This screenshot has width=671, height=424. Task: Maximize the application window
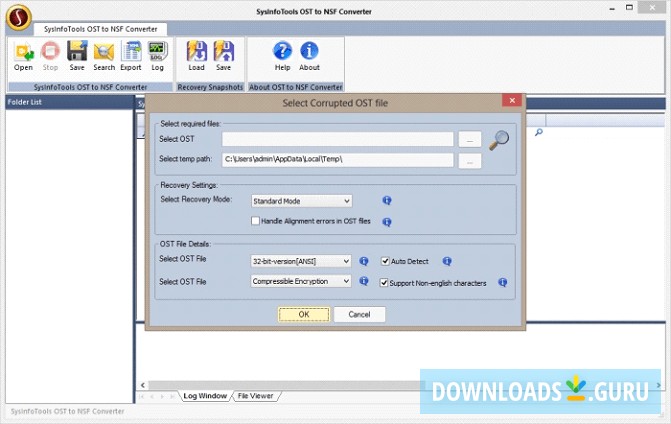629,8
